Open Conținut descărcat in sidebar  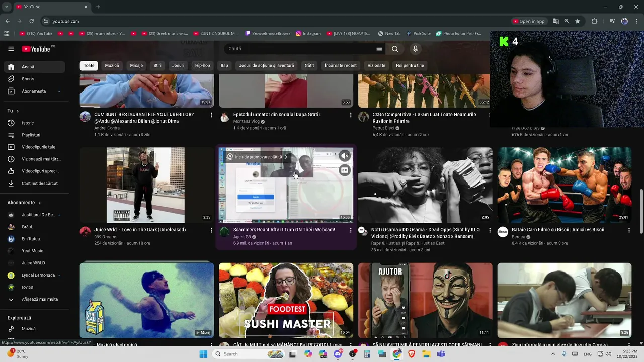(x=34, y=183)
